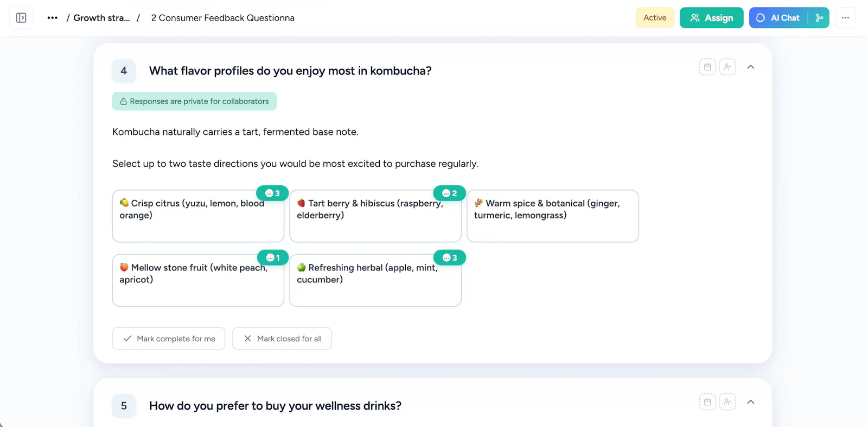Collapse question 4 section
This screenshot has height=427, width=868.
tap(751, 67)
